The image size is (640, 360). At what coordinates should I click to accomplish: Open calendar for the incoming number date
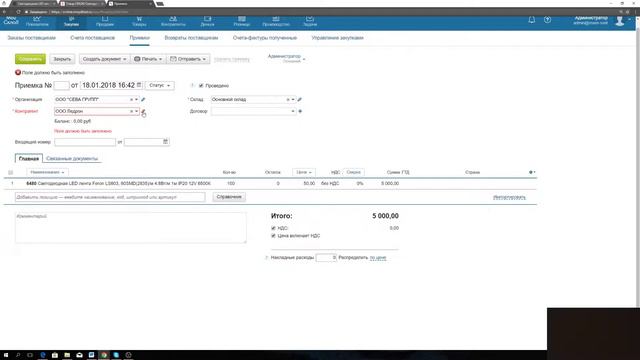(x=165, y=142)
